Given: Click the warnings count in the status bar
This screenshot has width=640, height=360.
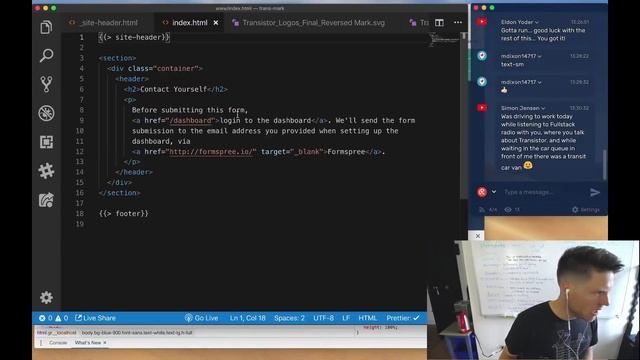Looking at the screenshot, I should tap(62, 318).
